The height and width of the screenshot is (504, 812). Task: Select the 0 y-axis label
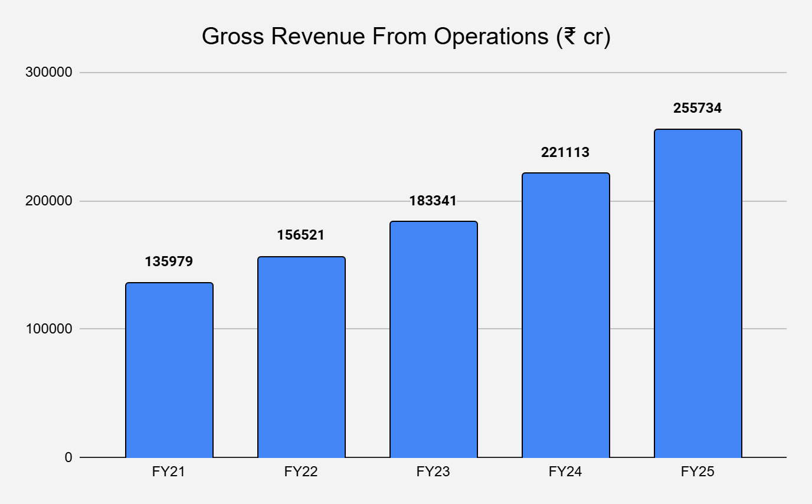pyautogui.click(x=68, y=458)
